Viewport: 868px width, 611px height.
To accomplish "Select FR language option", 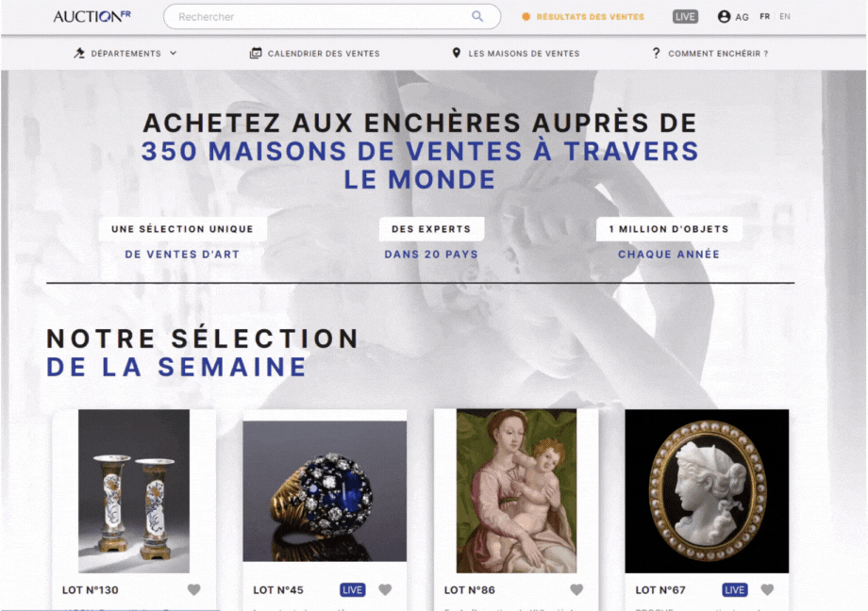I will click(764, 17).
